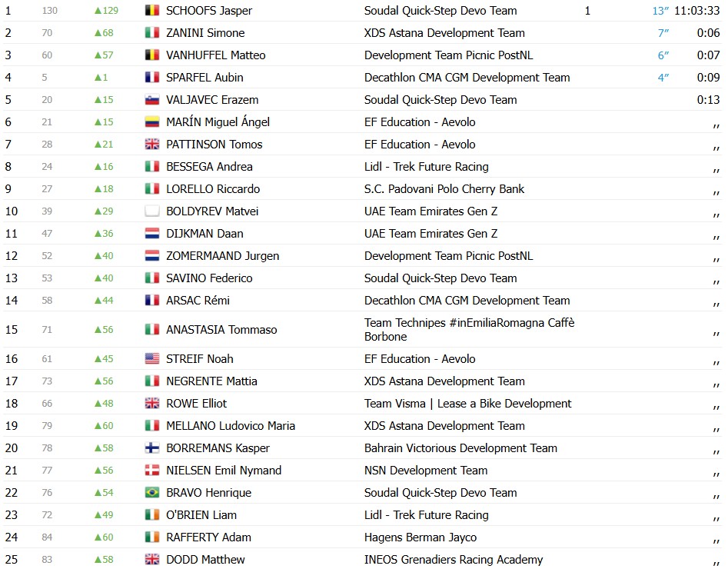The width and height of the screenshot is (728, 569).
Task: Open rider ROWE Elliot's profile
Action: tap(196, 404)
